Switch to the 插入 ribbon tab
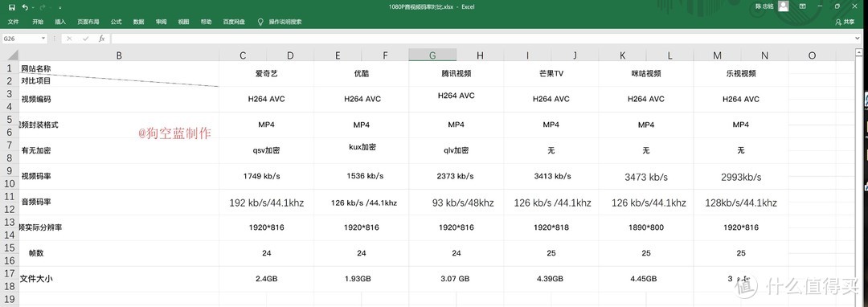 pos(60,22)
